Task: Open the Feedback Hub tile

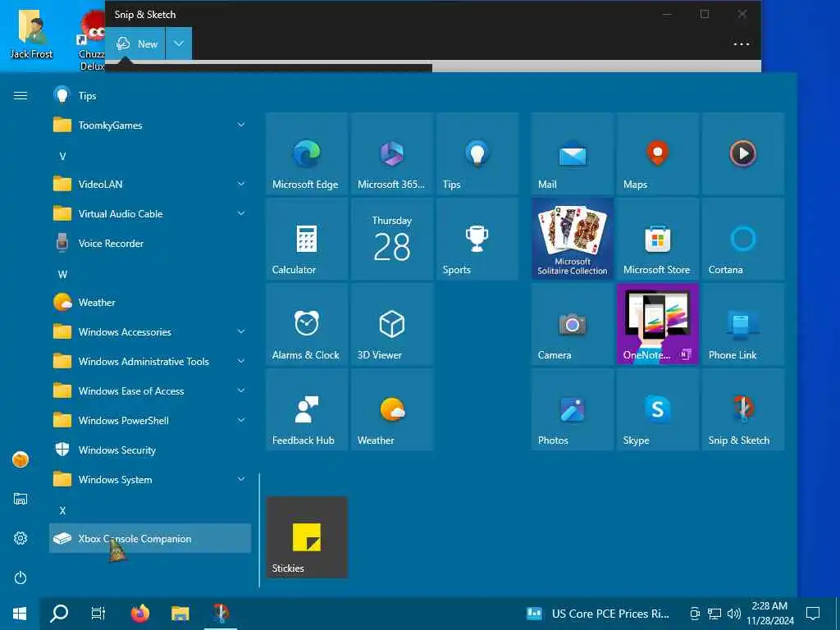Action: [x=307, y=409]
